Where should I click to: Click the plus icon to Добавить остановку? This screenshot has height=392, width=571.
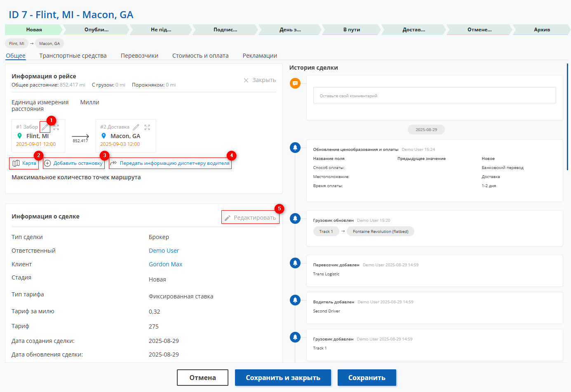point(48,163)
